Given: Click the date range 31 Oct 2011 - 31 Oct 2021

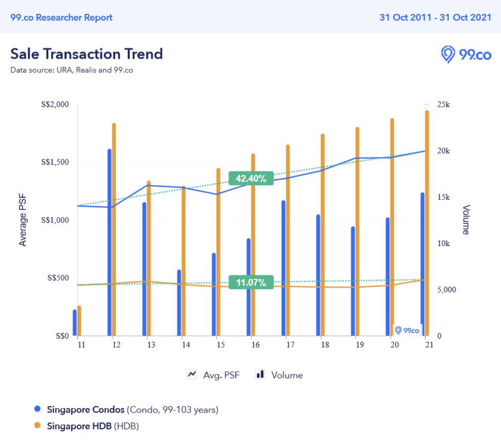Looking at the screenshot, I should [x=435, y=17].
